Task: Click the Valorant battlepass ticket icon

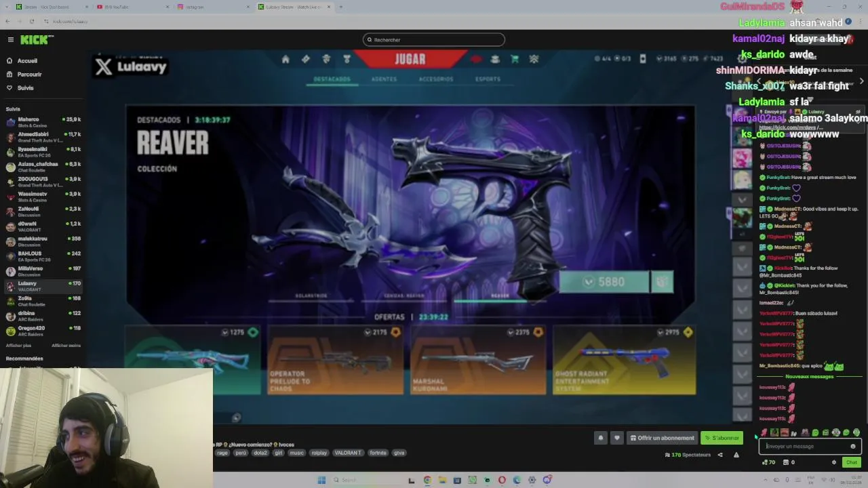Action: tap(306, 60)
